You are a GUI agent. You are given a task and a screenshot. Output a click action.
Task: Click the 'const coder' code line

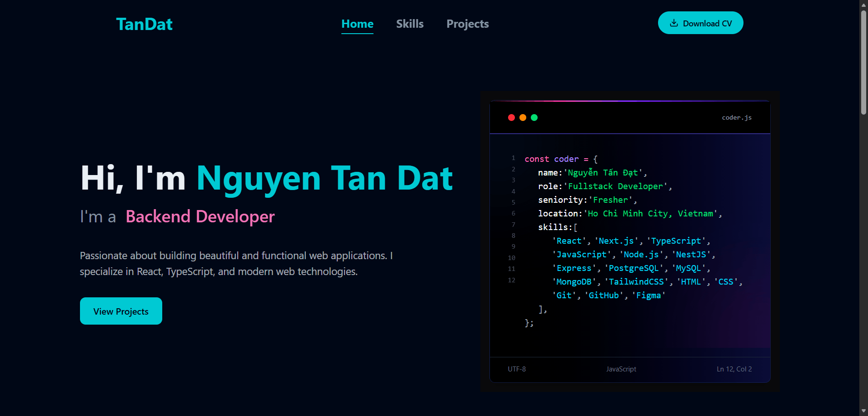[x=561, y=159]
